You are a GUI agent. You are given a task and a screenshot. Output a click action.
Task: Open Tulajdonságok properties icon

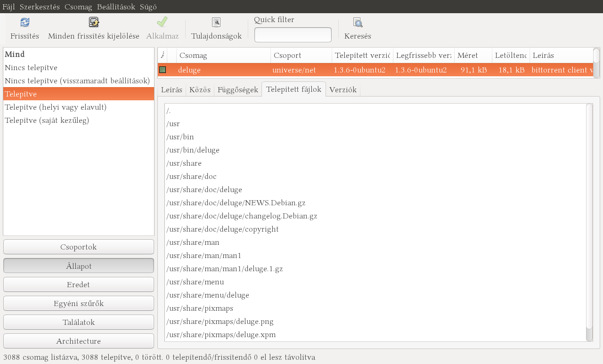point(216,22)
